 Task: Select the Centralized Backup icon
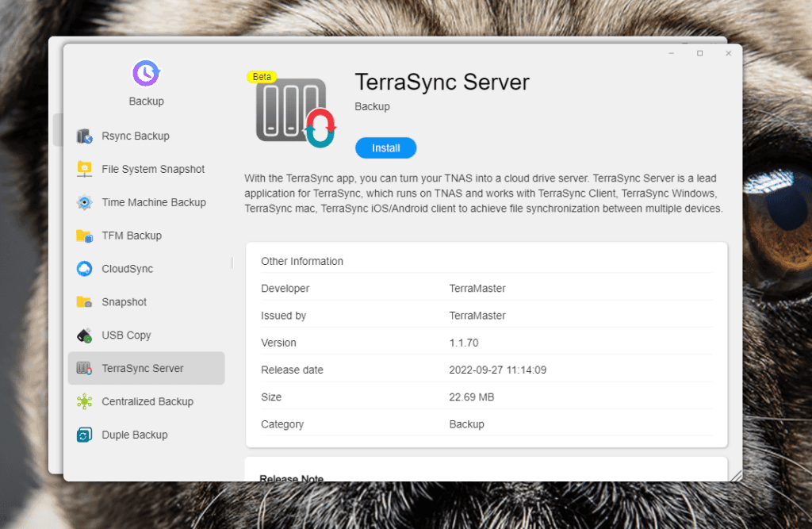(x=84, y=401)
